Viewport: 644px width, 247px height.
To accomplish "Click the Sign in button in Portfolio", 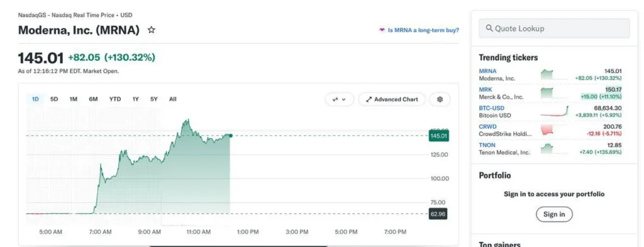I will (x=554, y=214).
